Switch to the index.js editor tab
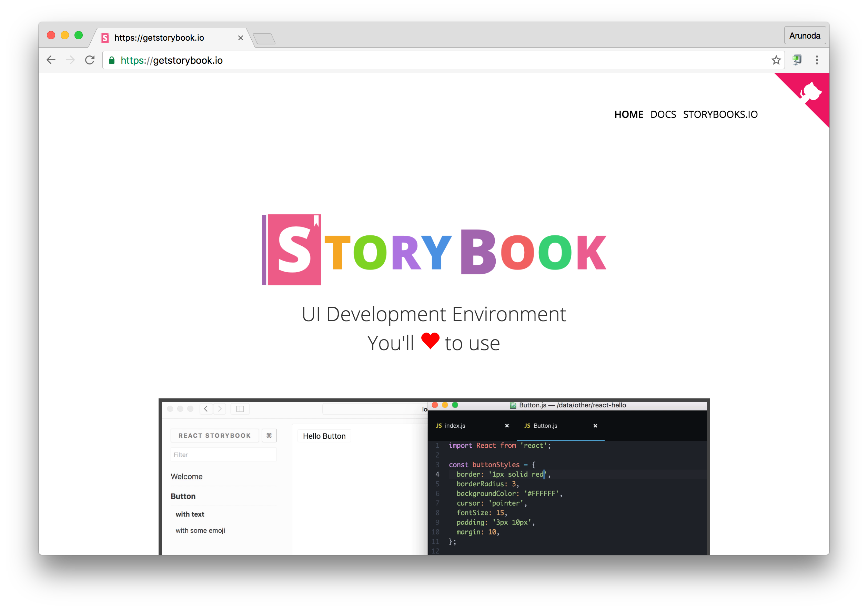This screenshot has width=868, height=610. [456, 426]
